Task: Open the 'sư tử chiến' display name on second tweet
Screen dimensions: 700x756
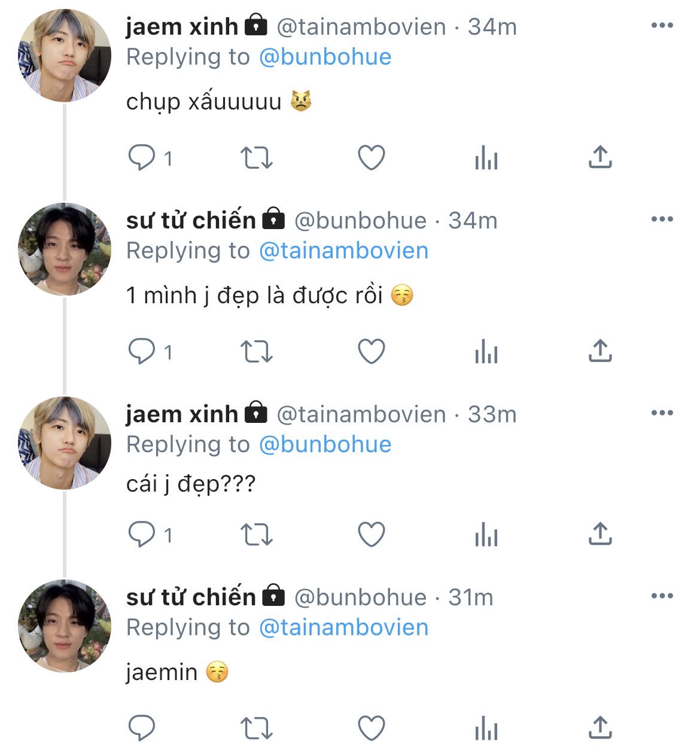Action: pos(191,221)
